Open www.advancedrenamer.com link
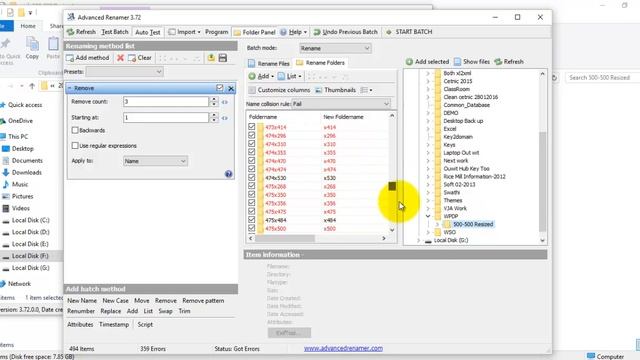The height and width of the screenshot is (360, 640). [343, 349]
